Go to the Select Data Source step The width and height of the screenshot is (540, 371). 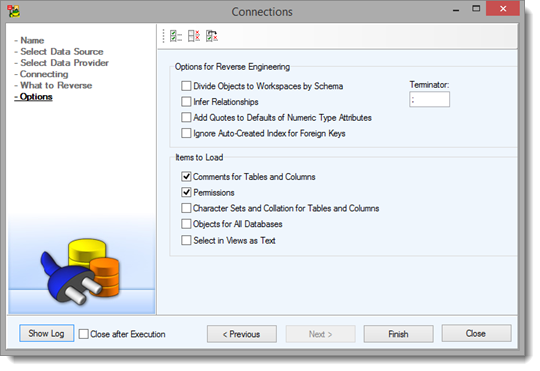(x=62, y=52)
